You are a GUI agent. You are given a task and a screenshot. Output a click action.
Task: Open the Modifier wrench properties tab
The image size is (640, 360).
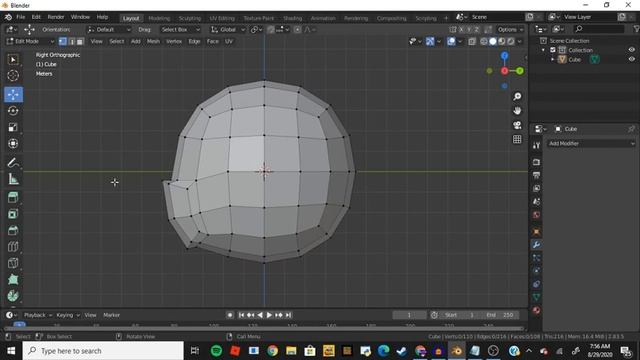pyautogui.click(x=536, y=244)
